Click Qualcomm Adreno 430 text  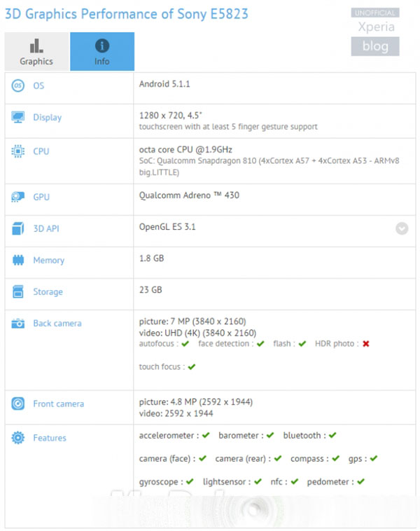tap(189, 195)
